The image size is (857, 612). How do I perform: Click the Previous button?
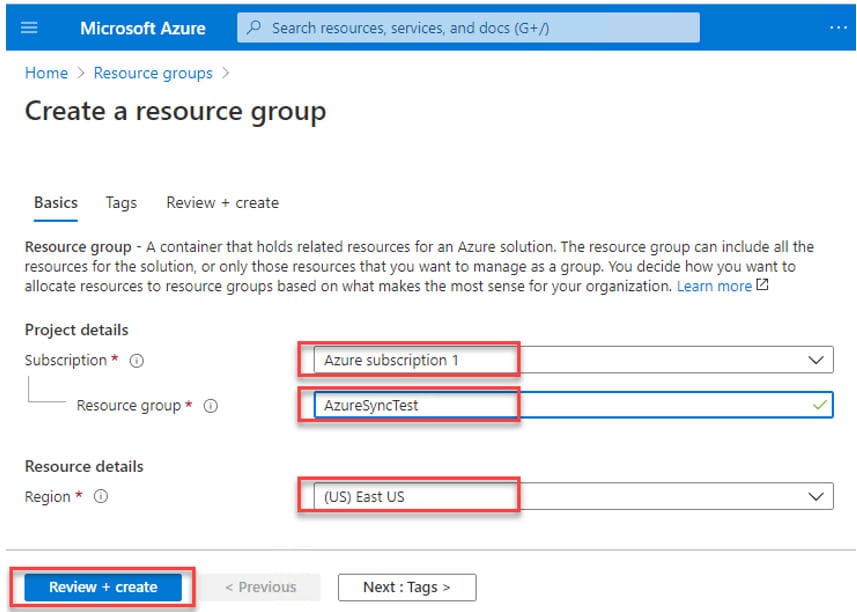[x=261, y=587]
